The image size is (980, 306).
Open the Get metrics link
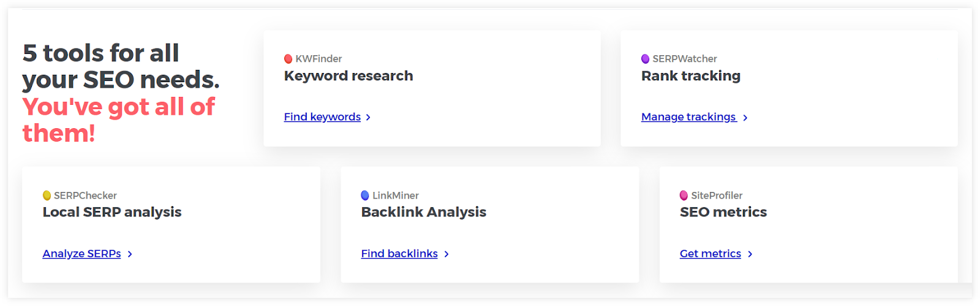point(710,254)
